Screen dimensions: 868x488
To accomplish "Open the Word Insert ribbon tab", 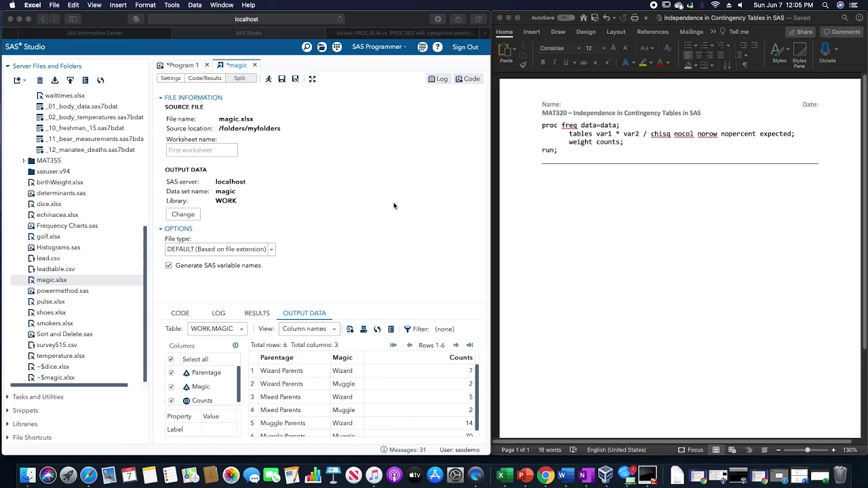I will (x=532, y=32).
